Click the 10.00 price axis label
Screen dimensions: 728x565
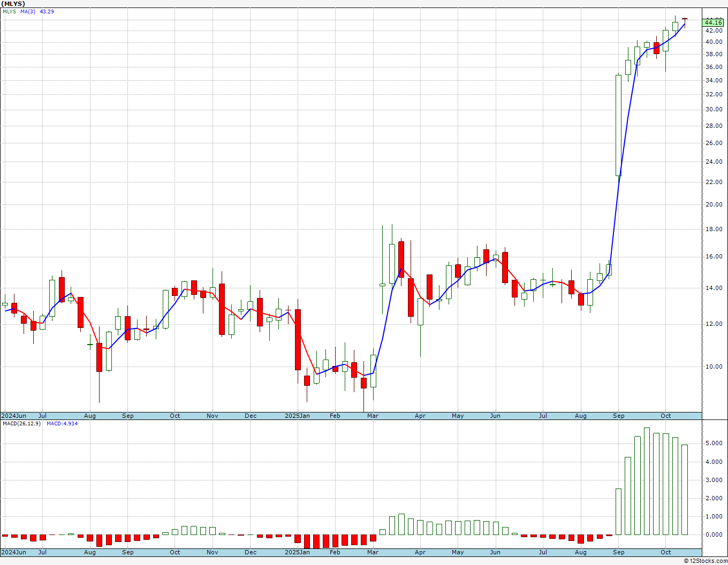pos(714,367)
